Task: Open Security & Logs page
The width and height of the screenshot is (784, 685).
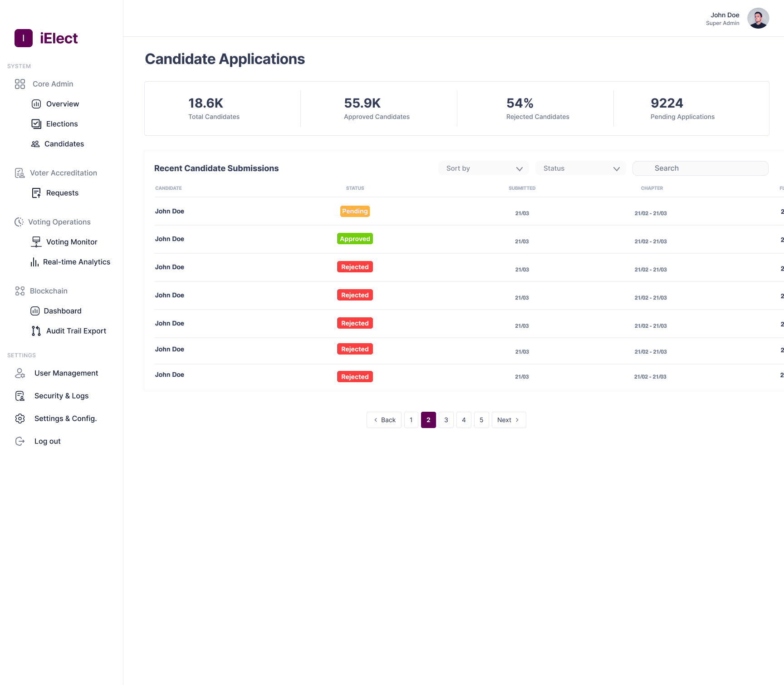Action: point(62,396)
